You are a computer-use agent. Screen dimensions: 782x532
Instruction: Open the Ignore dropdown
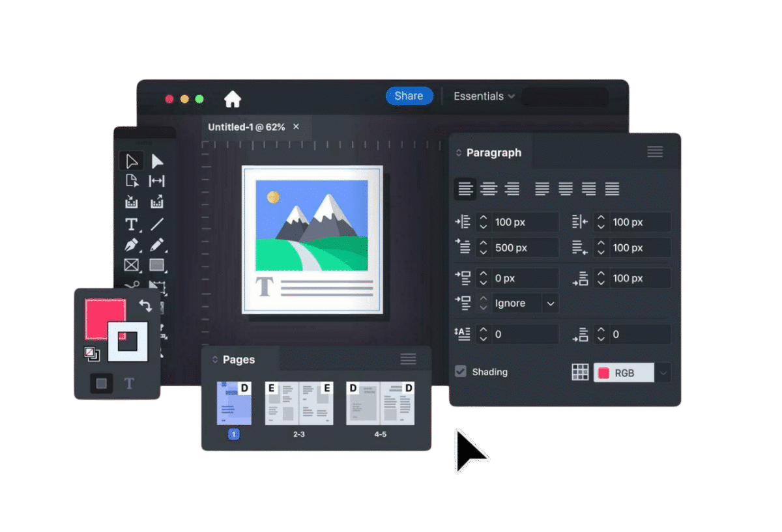(551, 303)
